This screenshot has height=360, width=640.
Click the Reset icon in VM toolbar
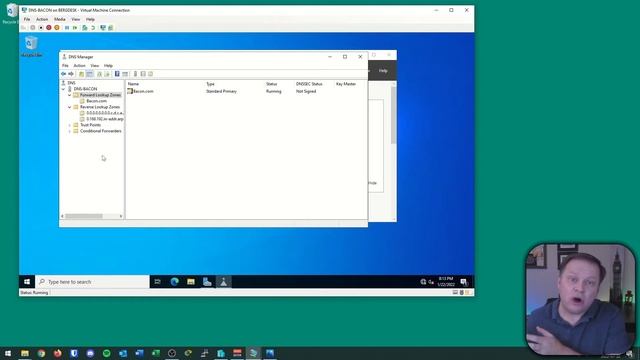[75, 28]
